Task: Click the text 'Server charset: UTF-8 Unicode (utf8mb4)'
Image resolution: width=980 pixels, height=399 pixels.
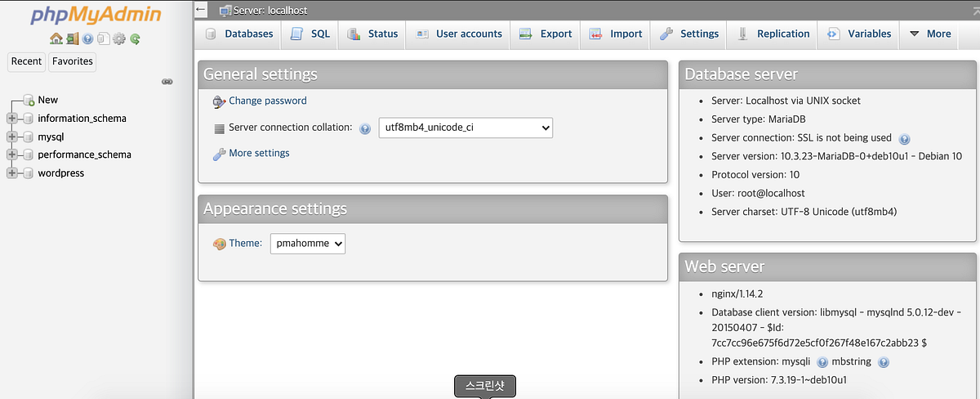Action: [x=804, y=212]
